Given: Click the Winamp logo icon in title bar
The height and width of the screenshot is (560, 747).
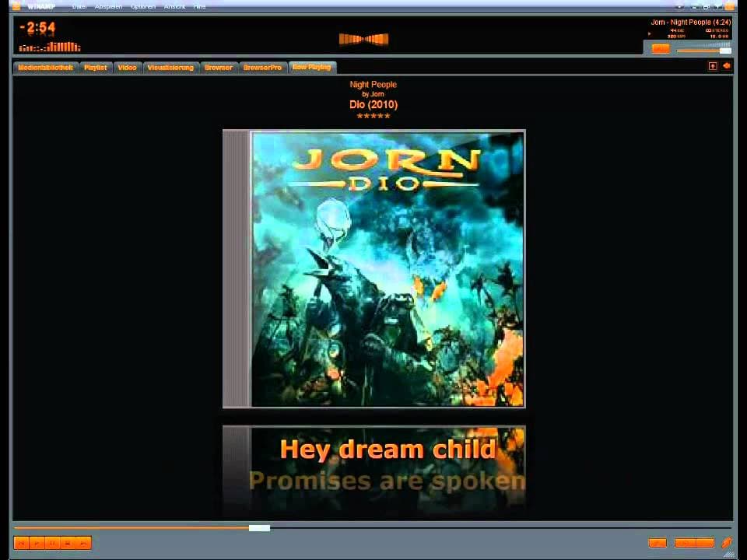Looking at the screenshot, I should (16, 5).
